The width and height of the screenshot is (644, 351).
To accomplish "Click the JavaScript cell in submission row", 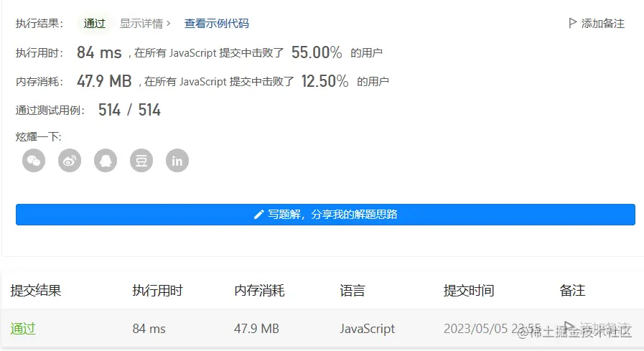I will click(367, 329).
